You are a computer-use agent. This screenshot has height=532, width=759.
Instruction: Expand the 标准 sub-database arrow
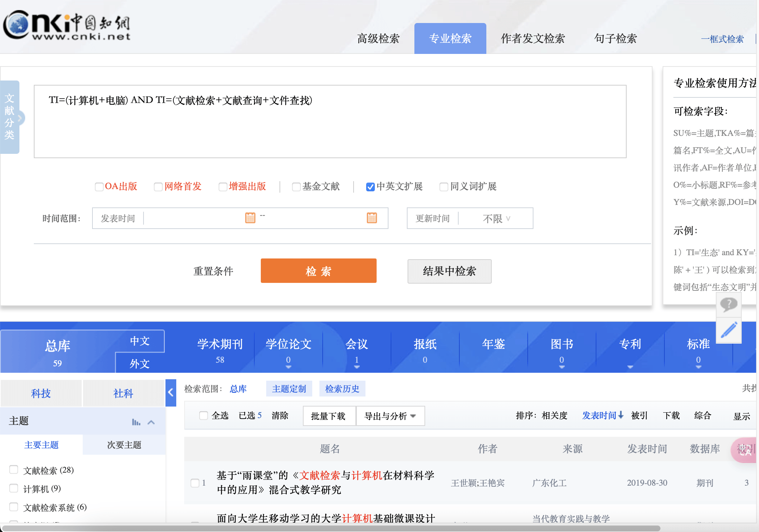coord(698,367)
